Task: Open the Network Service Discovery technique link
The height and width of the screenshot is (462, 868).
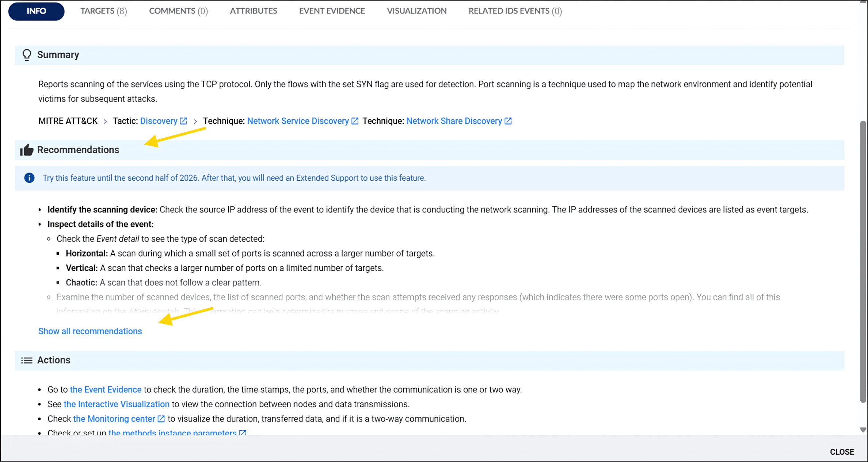Action: pos(298,121)
